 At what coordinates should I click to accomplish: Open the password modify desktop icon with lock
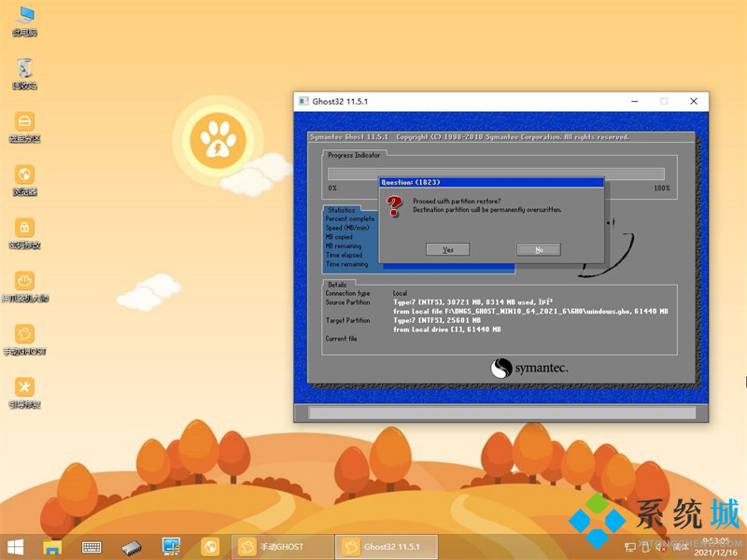(24, 234)
